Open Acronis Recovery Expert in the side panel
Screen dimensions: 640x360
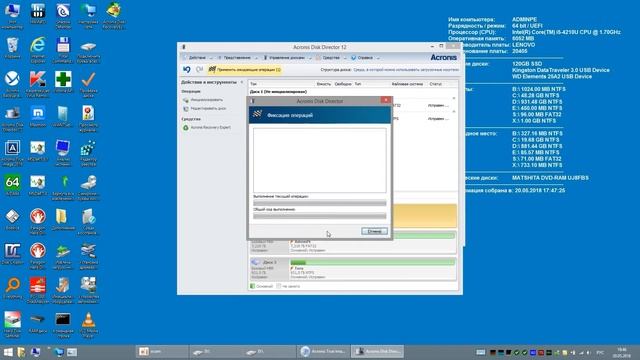tap(207, 128)
